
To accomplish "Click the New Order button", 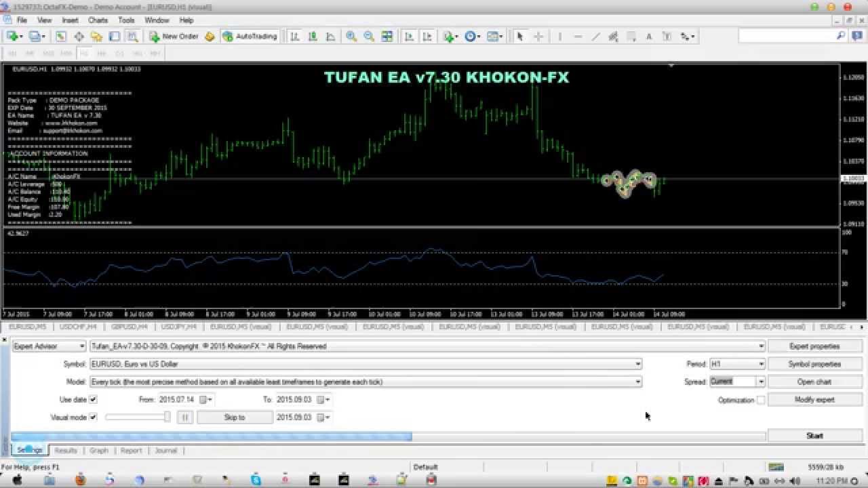I will 174,37.
